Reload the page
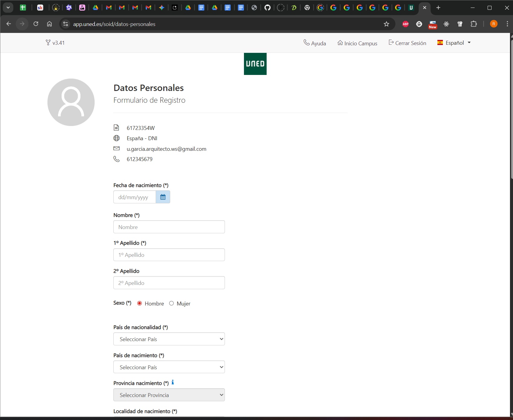Viewport: 513px width, 420px height. (36, 24)
